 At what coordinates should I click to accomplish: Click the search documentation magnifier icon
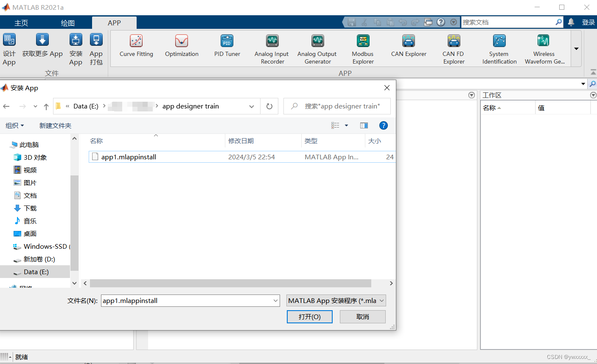click(x=559, y=22)
